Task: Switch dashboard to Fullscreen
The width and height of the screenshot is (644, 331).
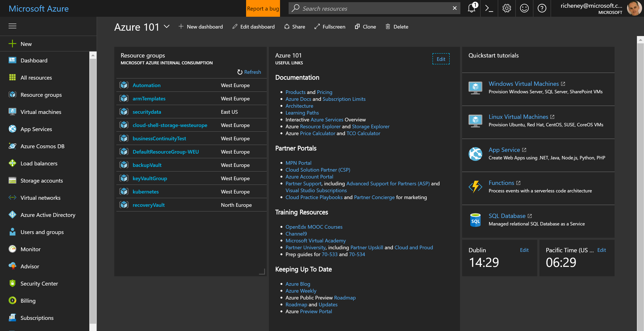Action: click(x=329, y=27)
